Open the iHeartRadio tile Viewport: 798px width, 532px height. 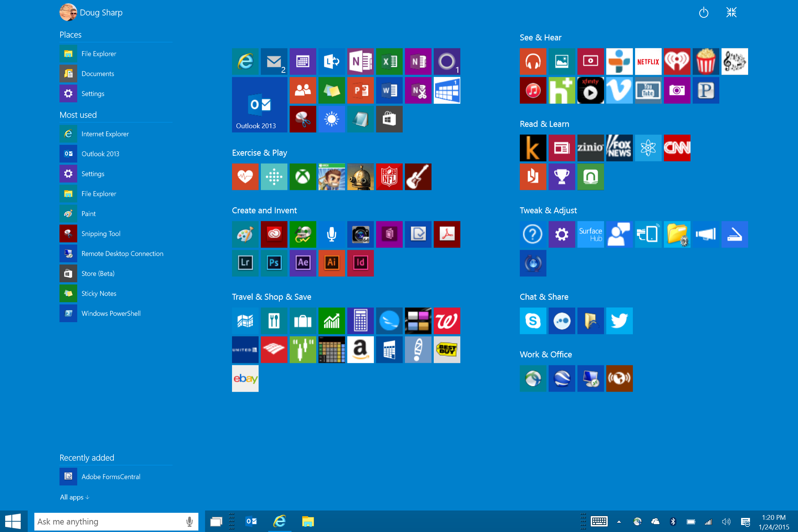tap(677, 61)
